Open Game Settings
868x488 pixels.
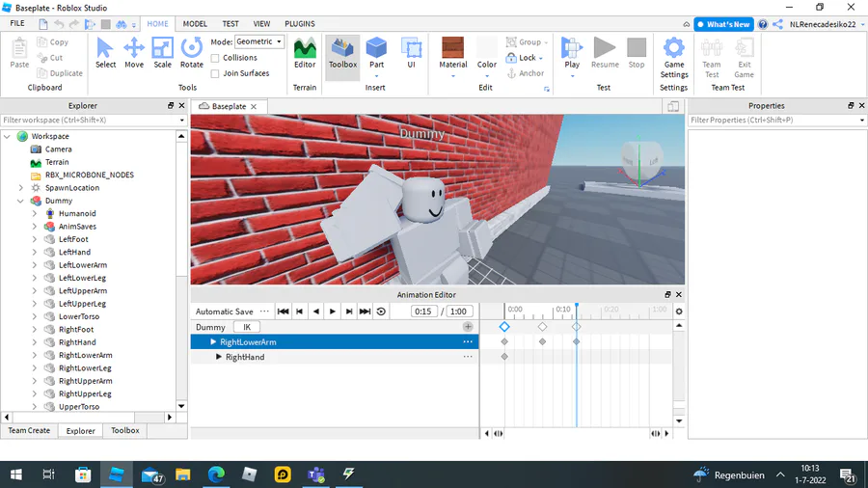click(674, 58)
